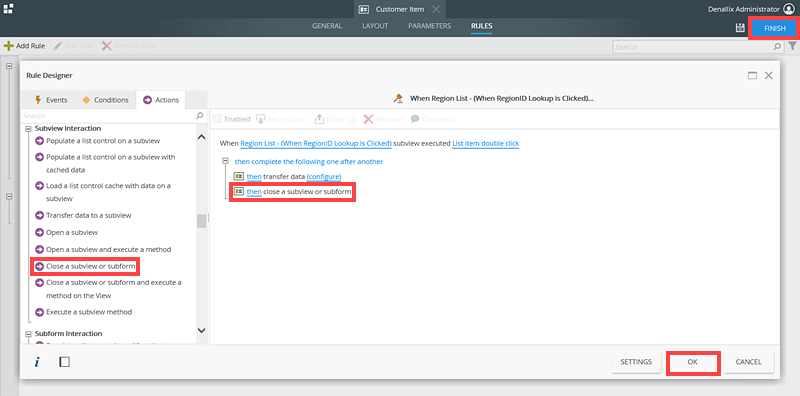Select 'Populate a list control with cached data'
800x396 pixels.
(x=111, y=163)
